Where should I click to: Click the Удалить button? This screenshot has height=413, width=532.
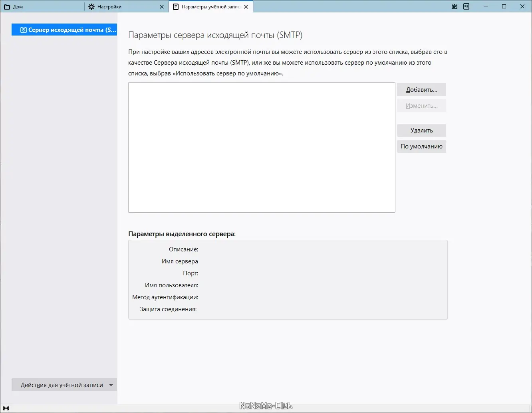click(421, 130)
